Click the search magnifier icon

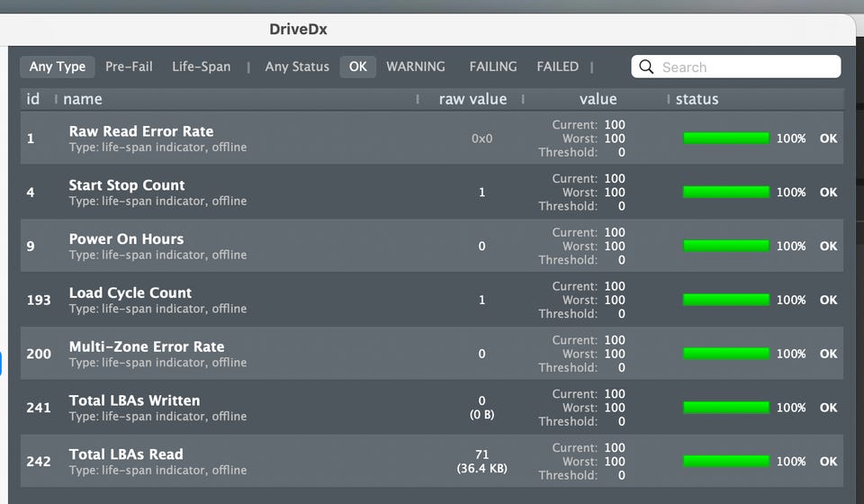(x=646, y=67)
